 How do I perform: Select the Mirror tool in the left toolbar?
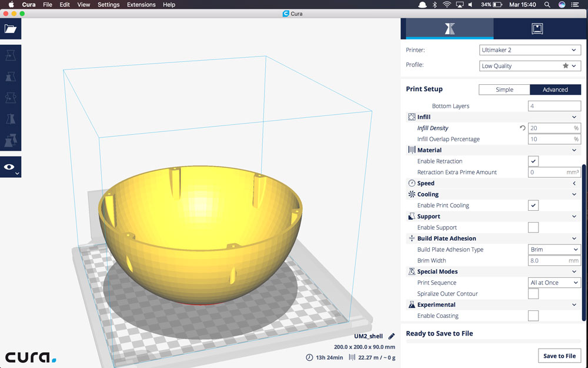pos(11,119)
